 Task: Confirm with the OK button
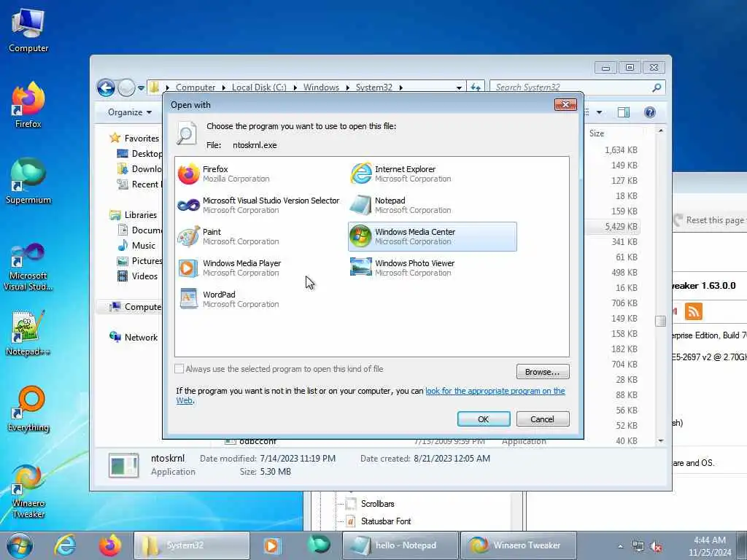484,419
